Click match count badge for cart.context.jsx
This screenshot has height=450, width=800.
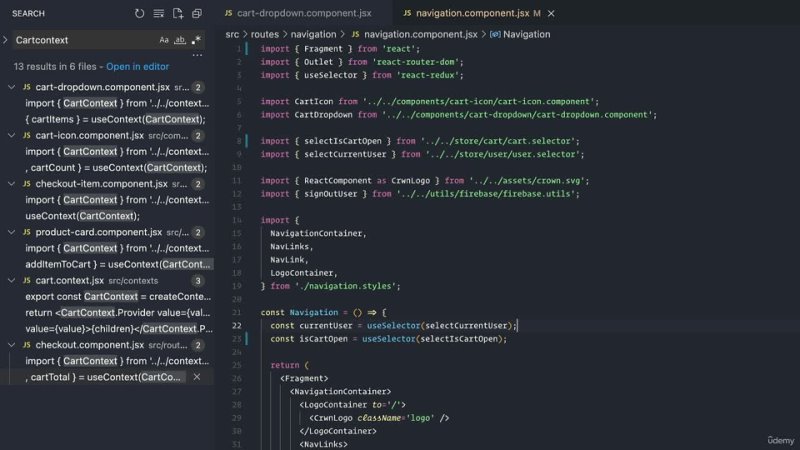(198, 281)
